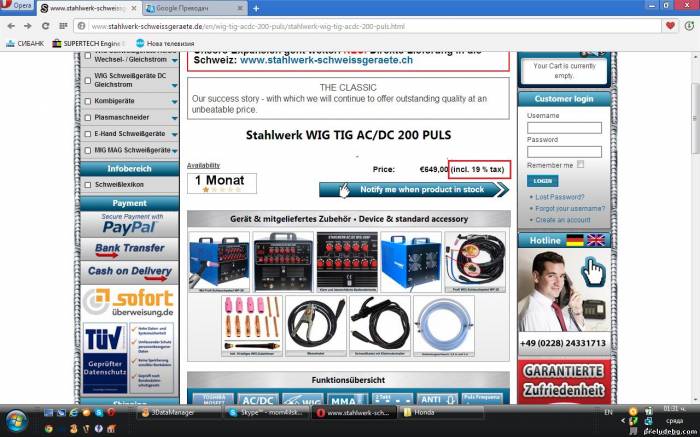Click into the Username input field
This screenshot has height=437, width=700.
click(x=564, y=128)
